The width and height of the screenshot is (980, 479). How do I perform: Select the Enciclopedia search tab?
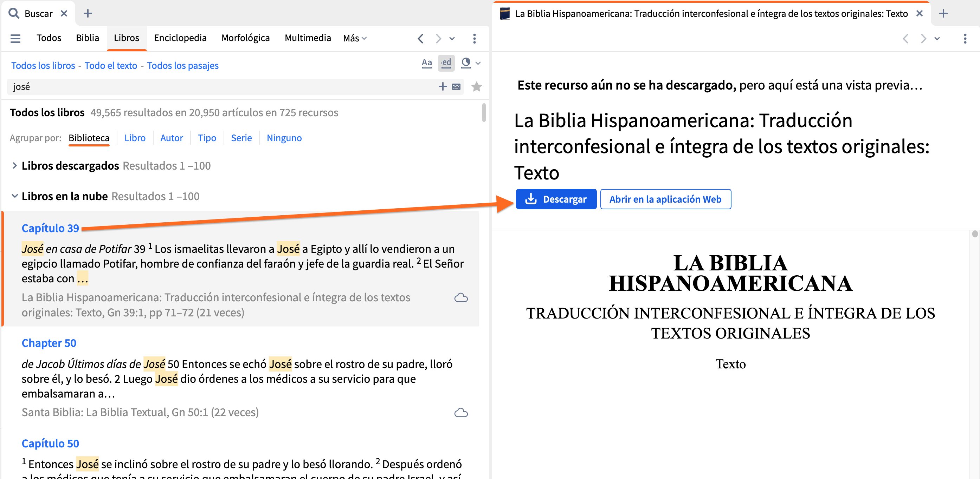pos(180,38)
